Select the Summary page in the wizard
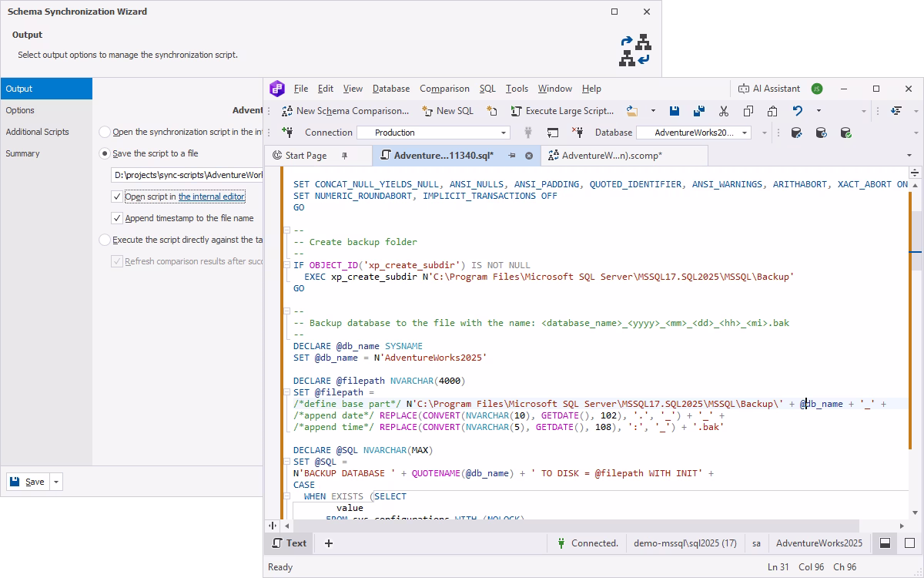Image resolution: width=924 pixels, height=578 pixels. (x=46, y=153)
